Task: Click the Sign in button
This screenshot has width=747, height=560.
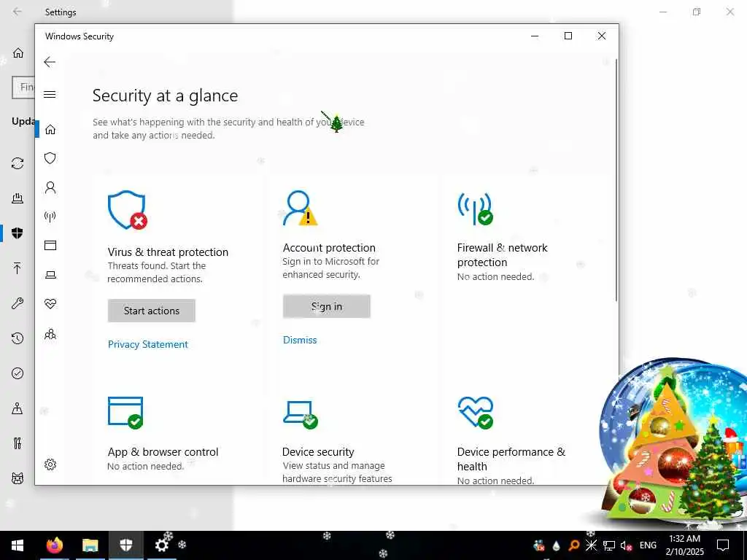Action: [x=326, y=306]
